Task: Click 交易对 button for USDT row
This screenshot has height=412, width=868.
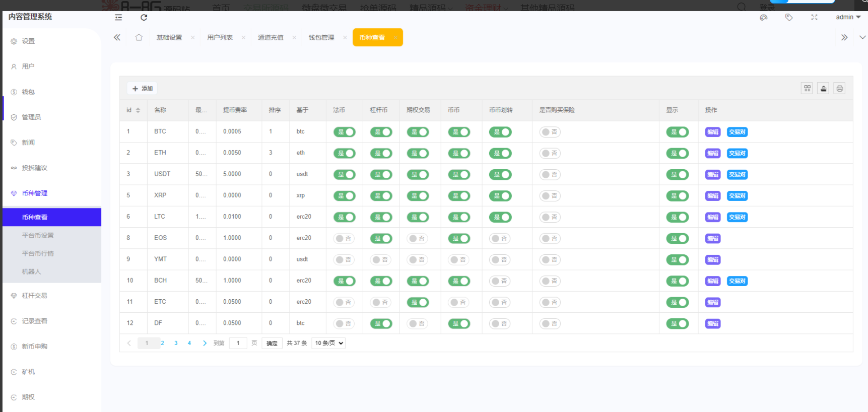Action: click(x=737, y=175)
